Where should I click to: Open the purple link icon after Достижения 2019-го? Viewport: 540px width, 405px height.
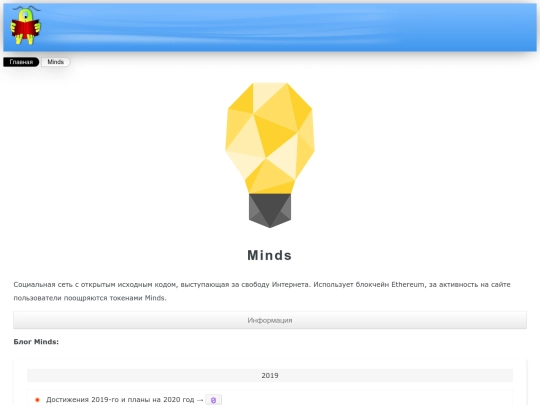213,400
